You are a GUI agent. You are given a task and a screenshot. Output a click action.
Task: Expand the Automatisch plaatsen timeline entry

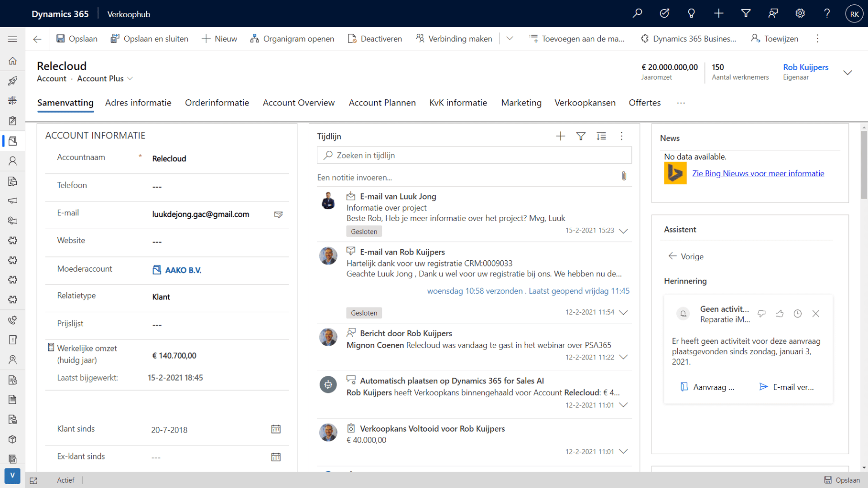point(623,405)
